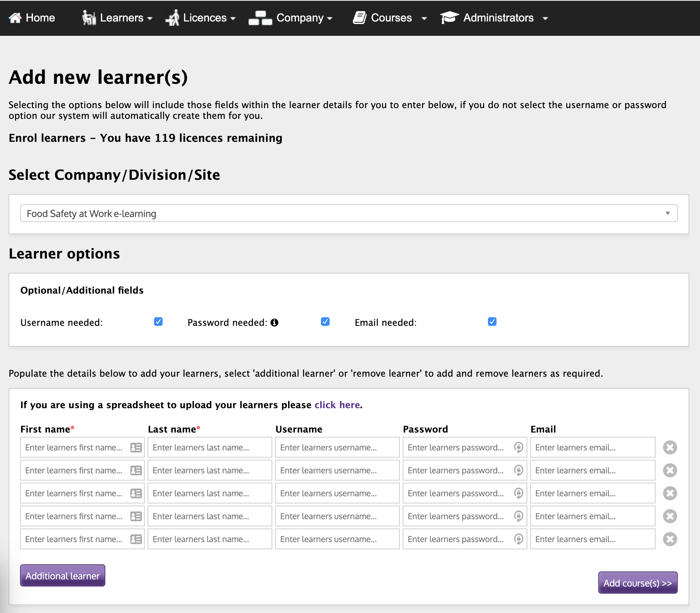Viewport: 700px width, 613px height.
Task: Focus first row last name field
Action: click(x=210, y=448)
